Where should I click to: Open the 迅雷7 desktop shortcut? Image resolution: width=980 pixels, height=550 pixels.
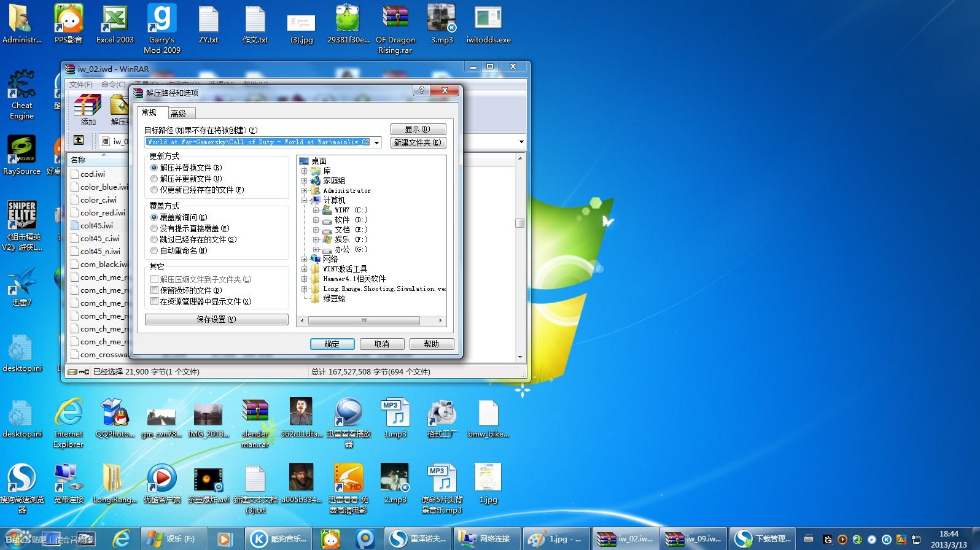click(21, 286)
